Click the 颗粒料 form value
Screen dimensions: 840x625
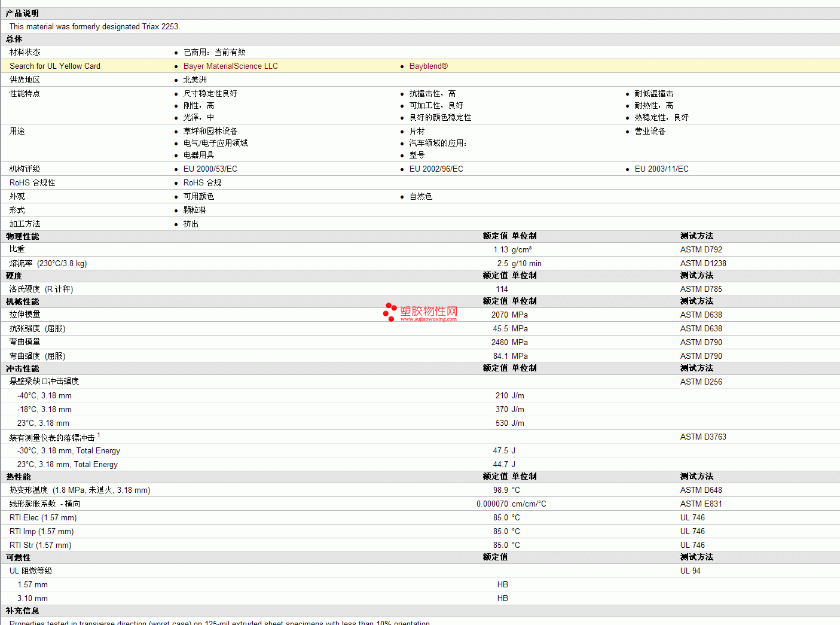click(195, 210)
